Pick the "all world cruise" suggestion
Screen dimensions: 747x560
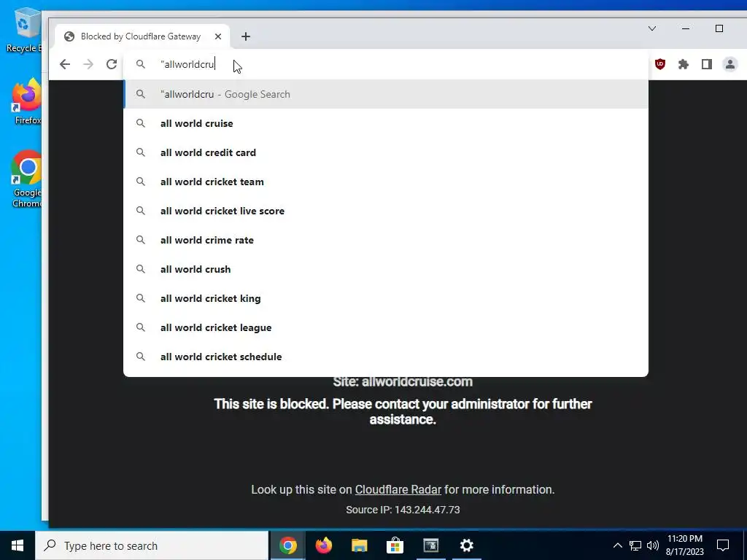386,123
